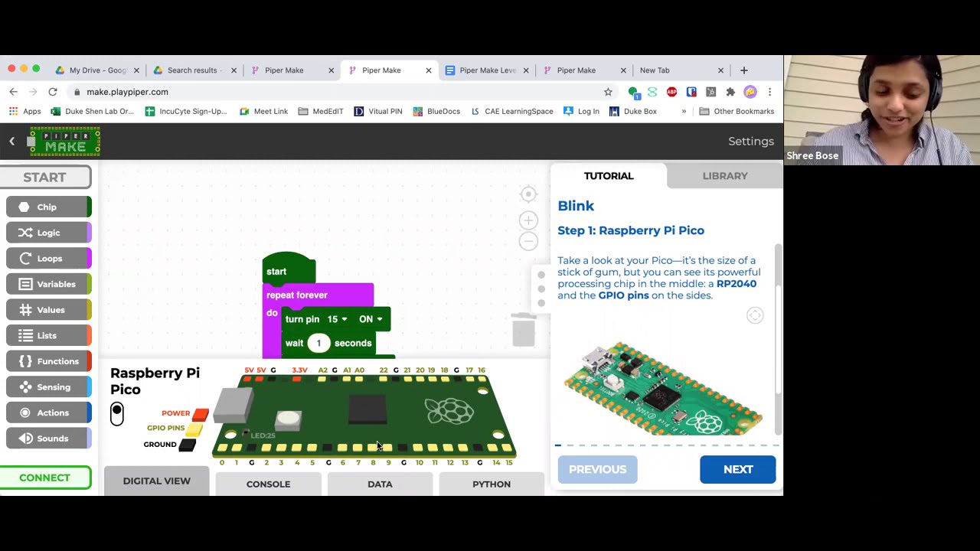The image size is (980, 551).
Task: Click the START button
Action: pos(45,177)
